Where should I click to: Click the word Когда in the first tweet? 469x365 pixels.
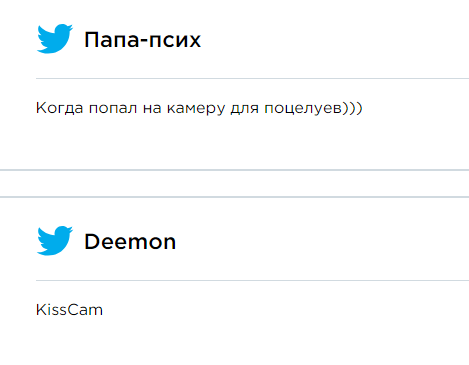59,108
